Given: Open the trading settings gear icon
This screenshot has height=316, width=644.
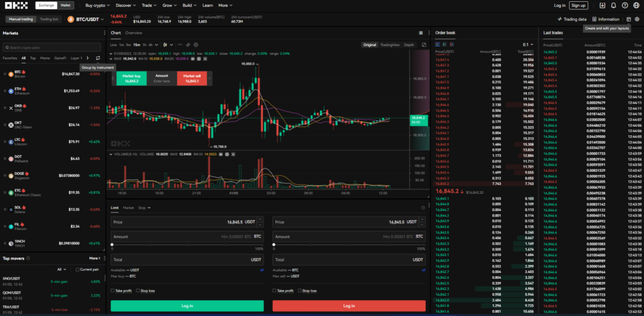Looking at the screenshot, I should (637, 19).
